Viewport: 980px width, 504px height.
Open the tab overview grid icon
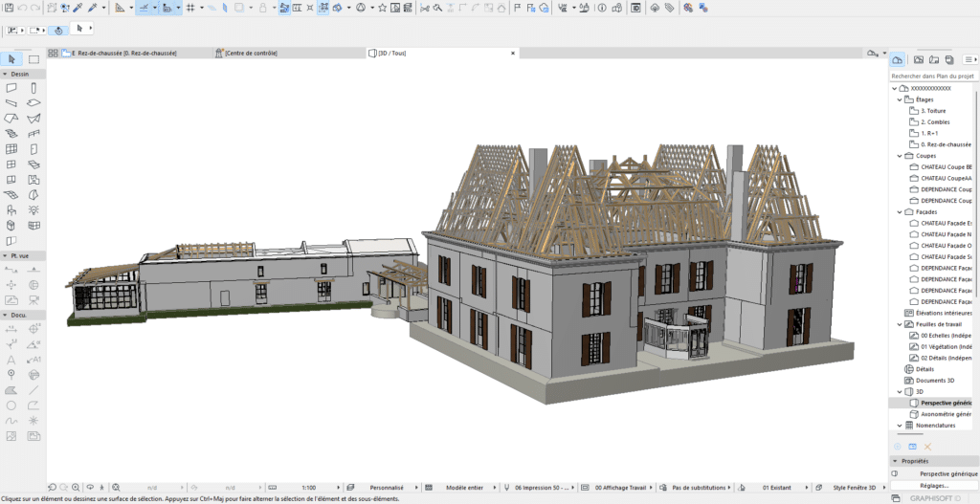click(x=54, y=54)
